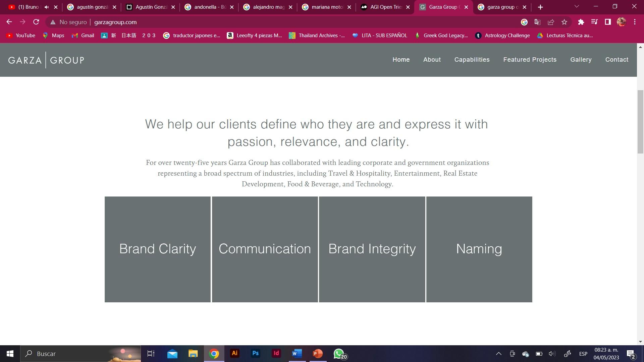Toggle the browser side panel icon
Screen dimensions: 644x362
point(607,22)
